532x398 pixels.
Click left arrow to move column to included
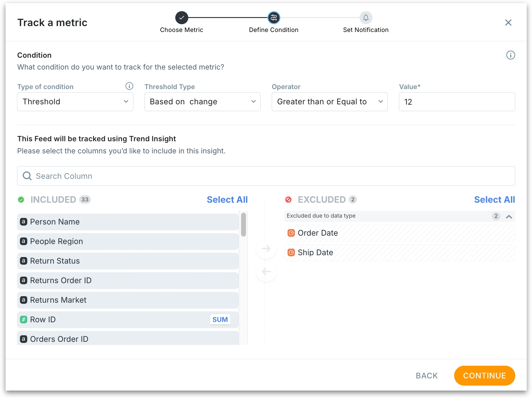tap(266, 272)
